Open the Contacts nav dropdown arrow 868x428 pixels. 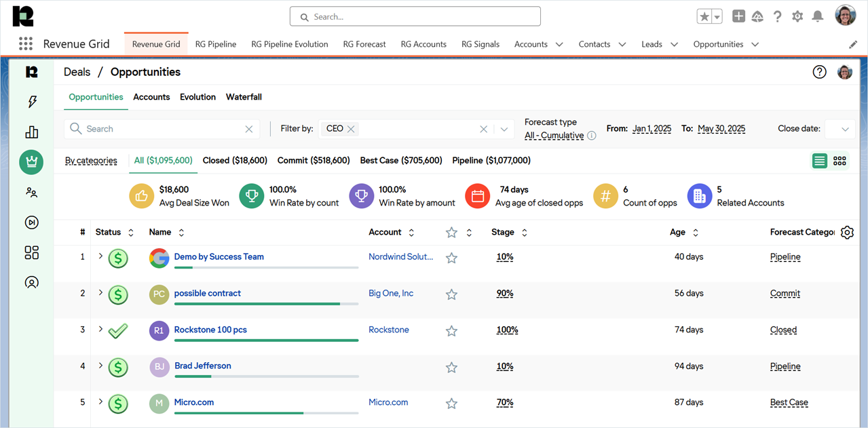(622, 44)
